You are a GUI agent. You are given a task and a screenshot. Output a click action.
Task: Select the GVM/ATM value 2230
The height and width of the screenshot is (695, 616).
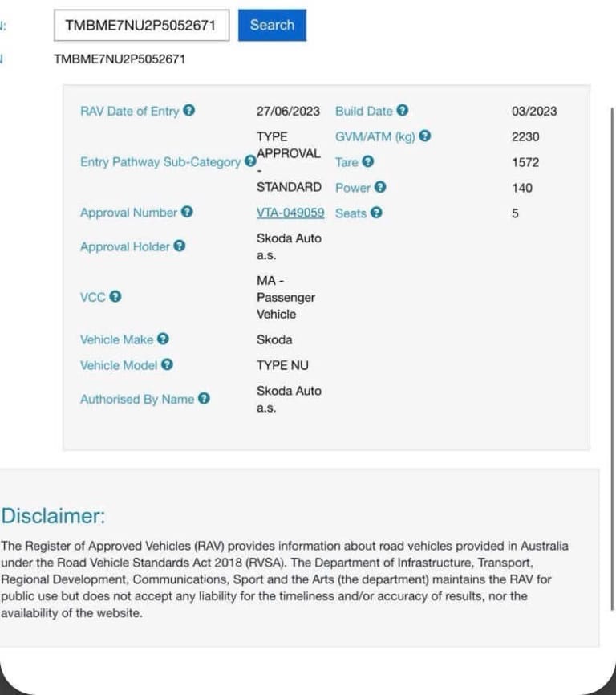click(525, 136)
